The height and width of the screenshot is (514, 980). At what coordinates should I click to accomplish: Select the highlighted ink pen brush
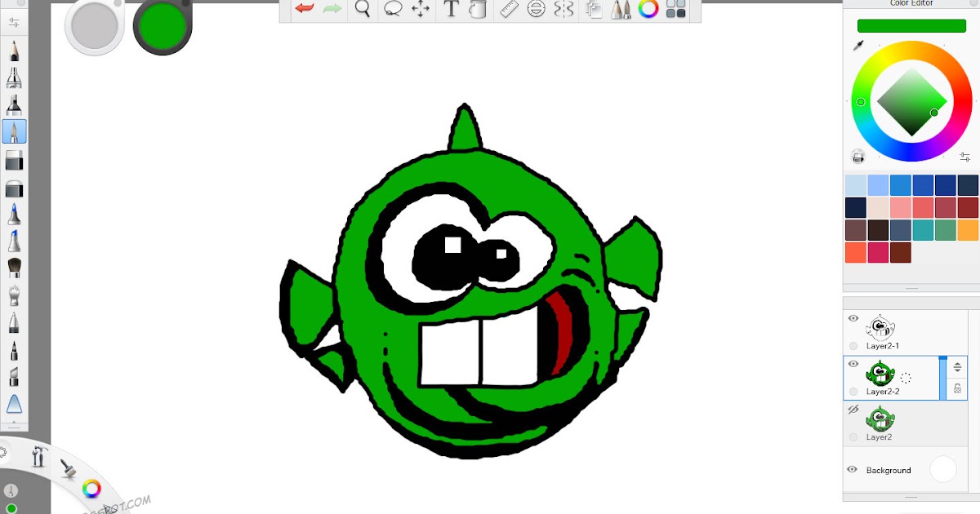point(14,131)
